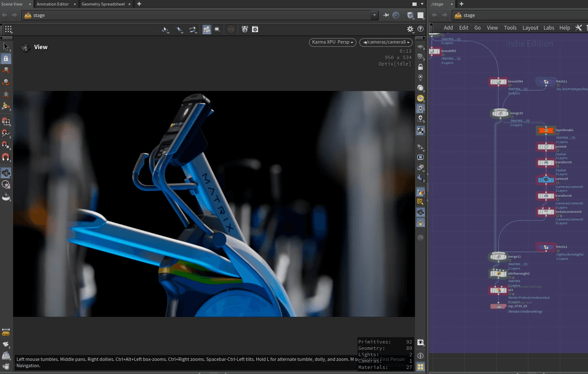Open the Karma XPU Persp renderer dropdown

coord(332,42)
